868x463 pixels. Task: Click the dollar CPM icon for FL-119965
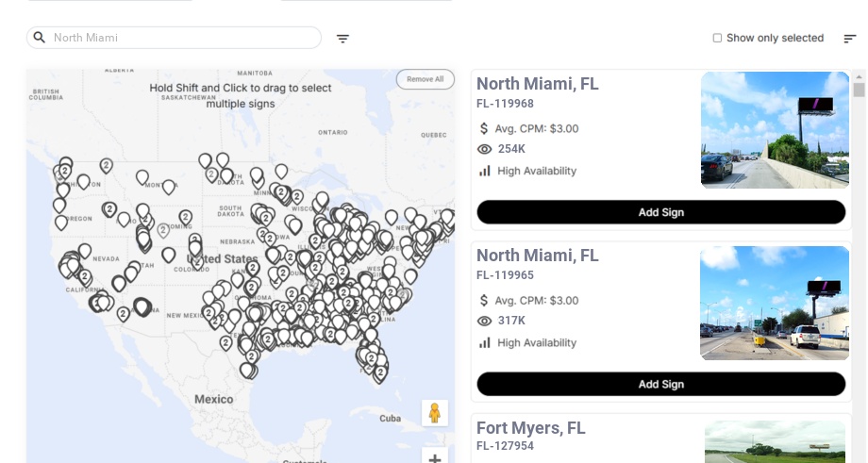(484, 301)
